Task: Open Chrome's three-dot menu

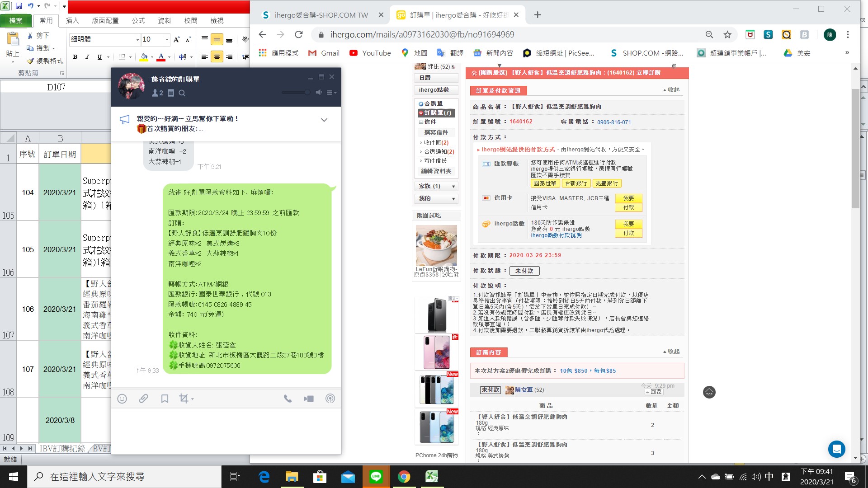Action: click(x=848, y=35)
